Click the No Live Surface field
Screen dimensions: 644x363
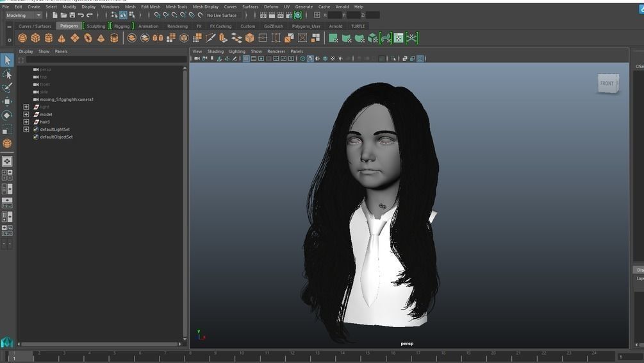click(224, 15)
